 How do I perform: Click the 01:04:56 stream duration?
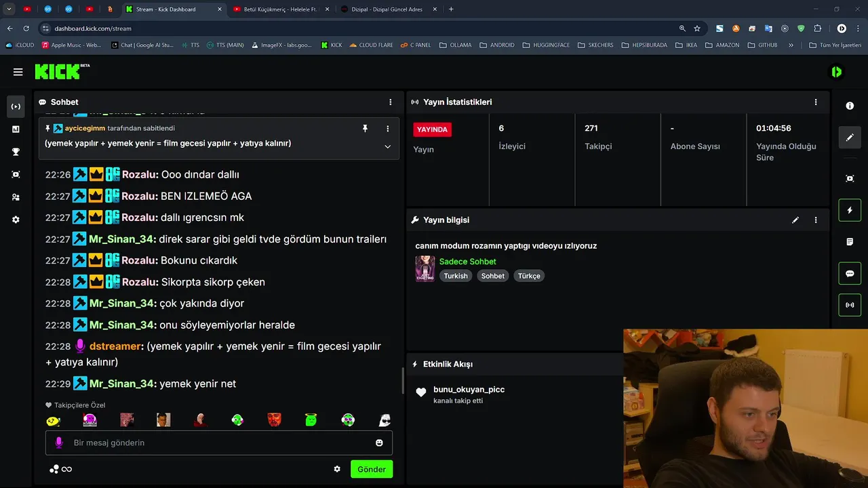(774, 129)
